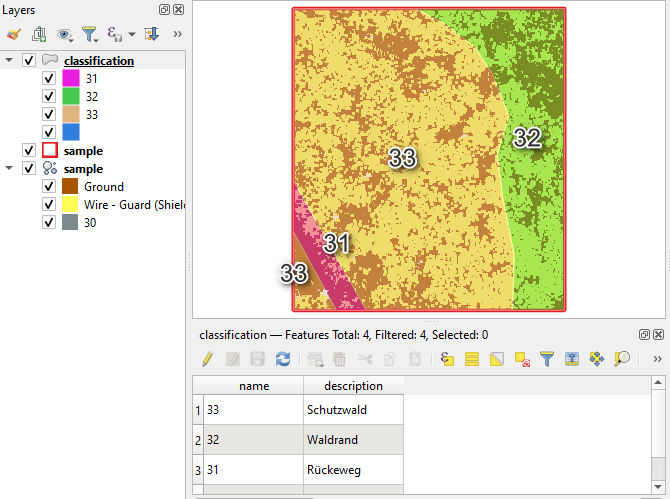Click the magenta swatch for class 31
Viewport: 670px width, 499px height.
(71, 79)
